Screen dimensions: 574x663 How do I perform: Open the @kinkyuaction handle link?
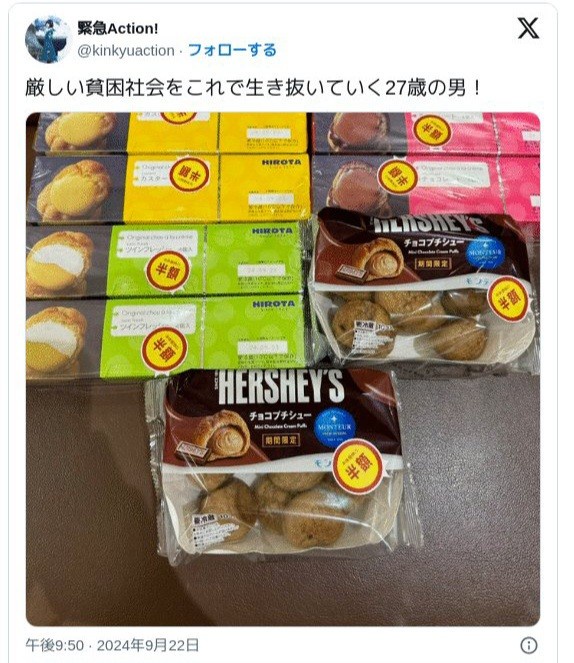(x=126, y=50)
